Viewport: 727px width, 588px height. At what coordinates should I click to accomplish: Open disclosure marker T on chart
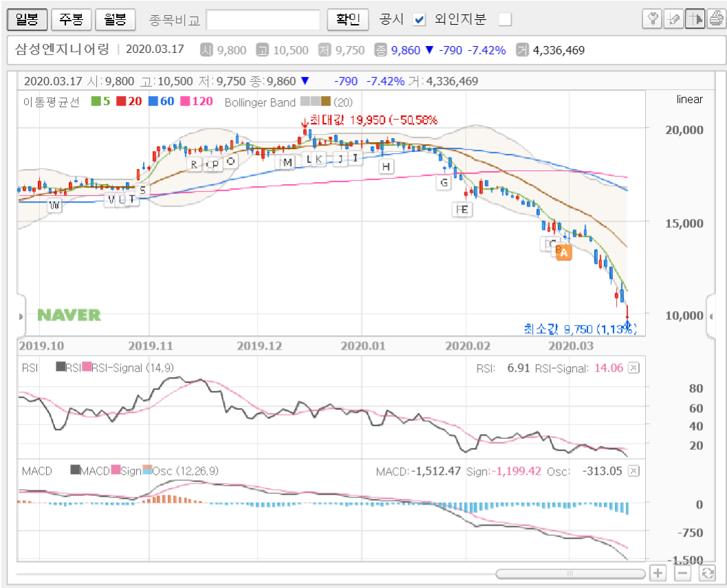[x=132, y=199]
